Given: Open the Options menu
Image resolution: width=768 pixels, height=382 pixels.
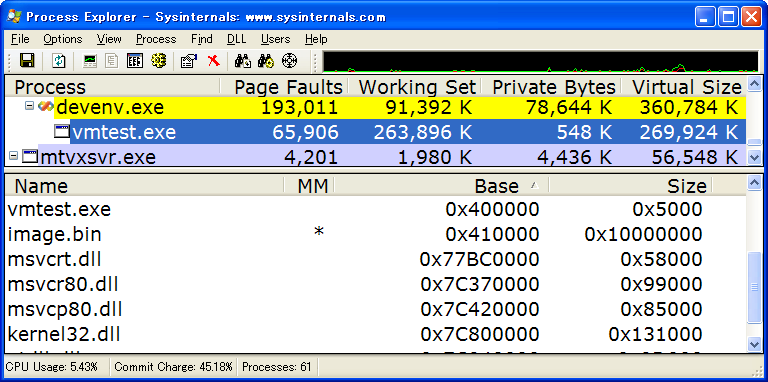Looking at the screenshot, I should pyautogui.click(x=63, y=39).
